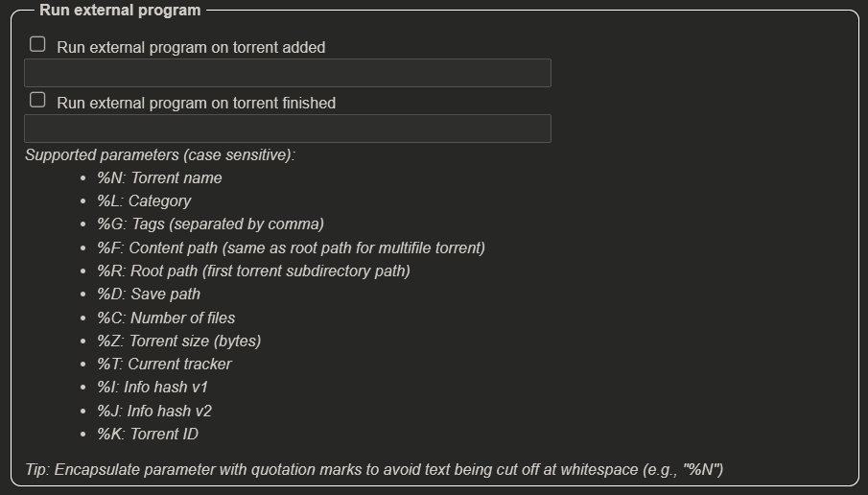
Task: Tick the run on torrent finished checkbox
Action: 37,100
